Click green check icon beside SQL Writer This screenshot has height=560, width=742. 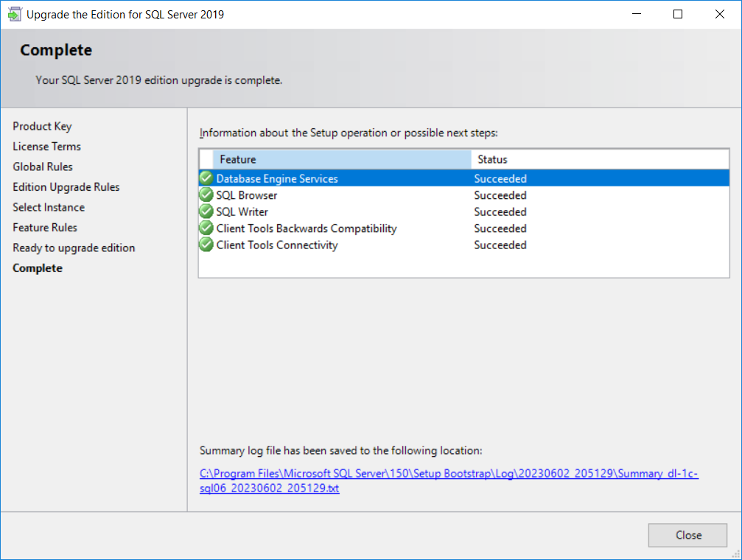click(x=206, y=211)
